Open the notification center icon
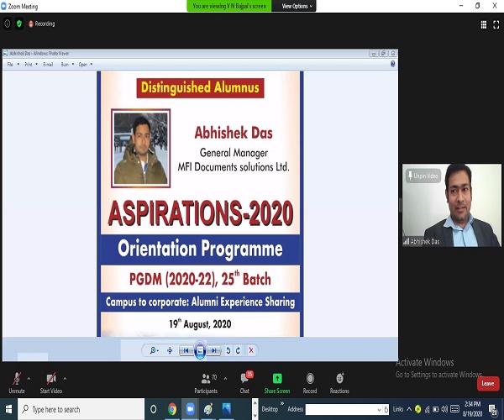504x420 pixels. (x=493, y=410)
